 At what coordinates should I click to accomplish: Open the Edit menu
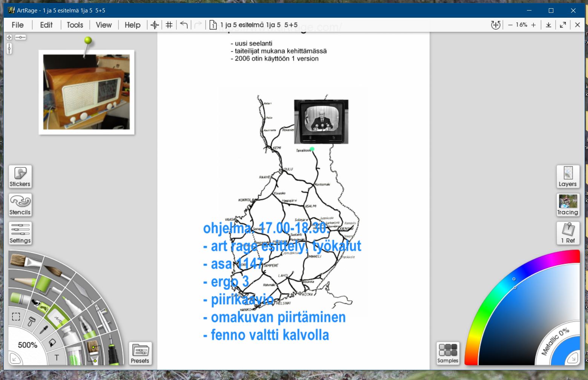(46, 25)
